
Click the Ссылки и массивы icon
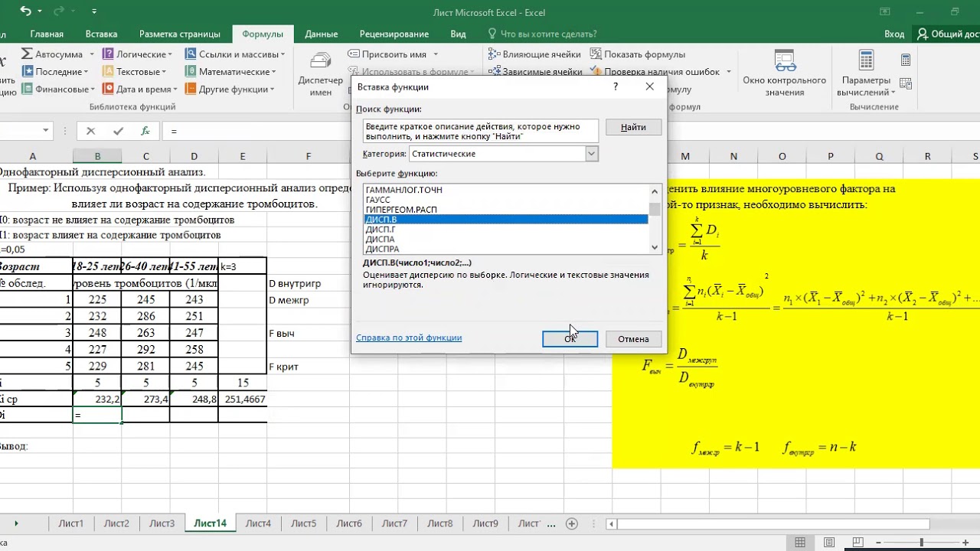(x=190, y=54)
